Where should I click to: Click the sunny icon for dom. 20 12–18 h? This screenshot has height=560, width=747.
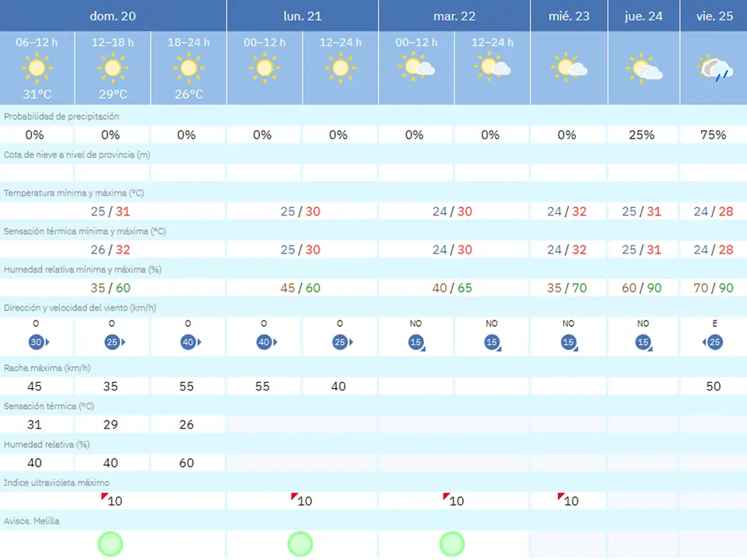coord(113,68)
